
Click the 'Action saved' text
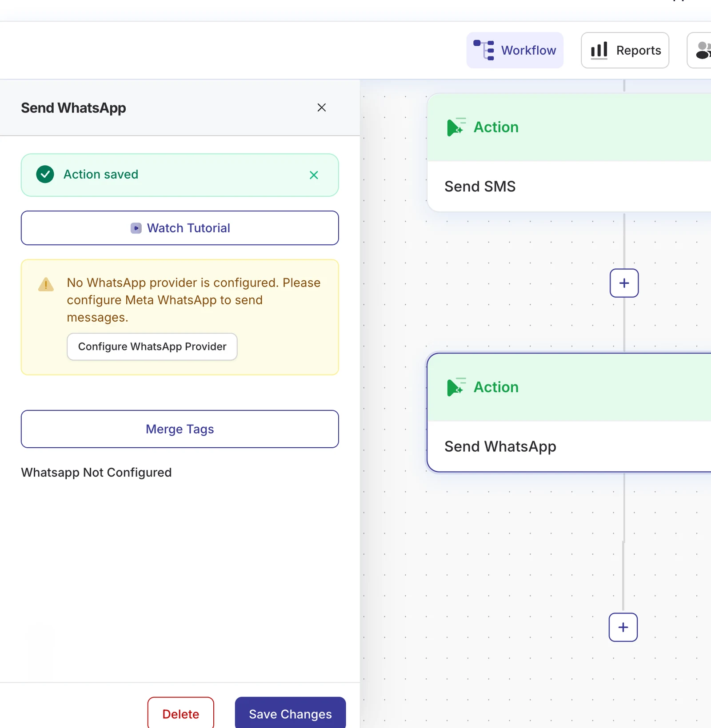click(x=101, y=174)
